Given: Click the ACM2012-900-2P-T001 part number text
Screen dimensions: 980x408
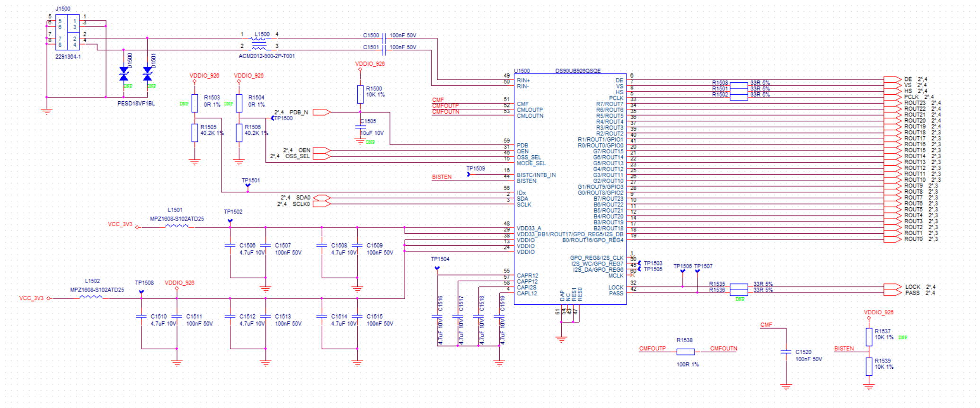Looking at the screenshot, I should 266,56.
